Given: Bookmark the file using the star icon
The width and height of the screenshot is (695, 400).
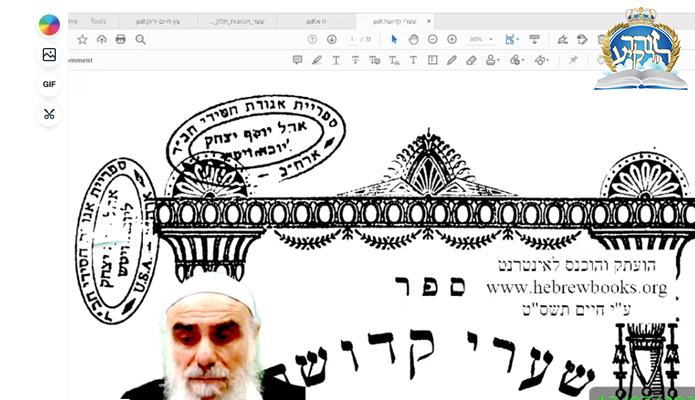Looking at the screenshot, I should click(x=83, y=39).
